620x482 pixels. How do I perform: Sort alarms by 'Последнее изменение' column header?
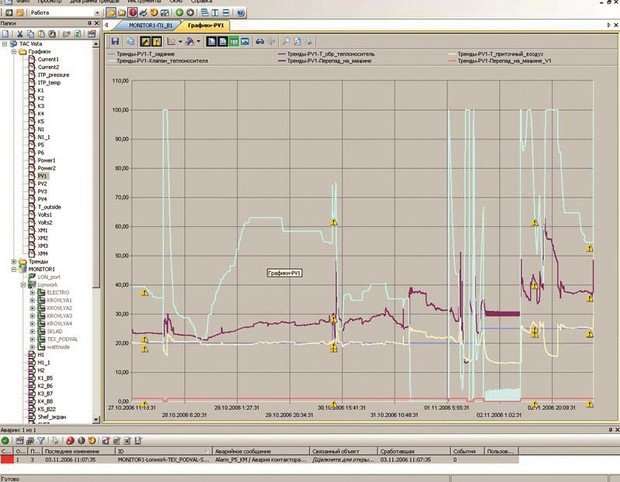click(x=78, y=451)
